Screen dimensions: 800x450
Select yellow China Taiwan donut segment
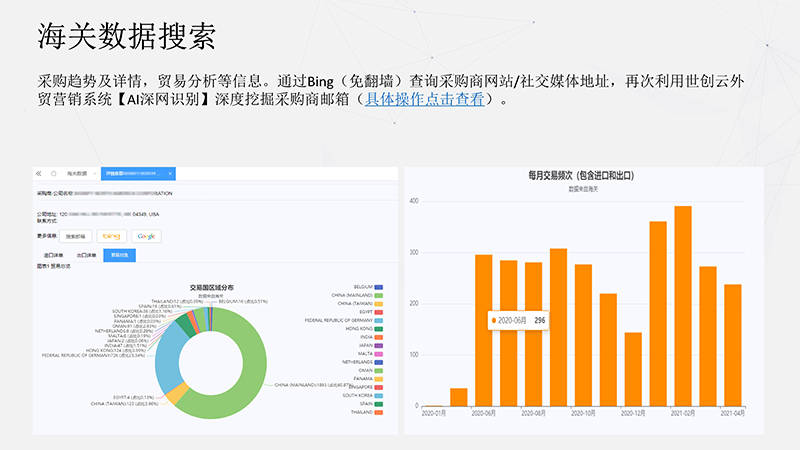[x=177, y=393]
